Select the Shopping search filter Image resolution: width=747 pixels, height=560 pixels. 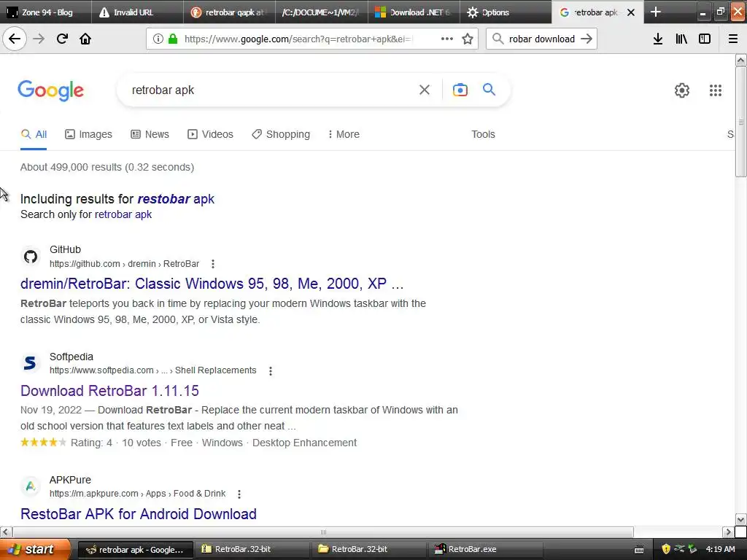click(281, 134)
